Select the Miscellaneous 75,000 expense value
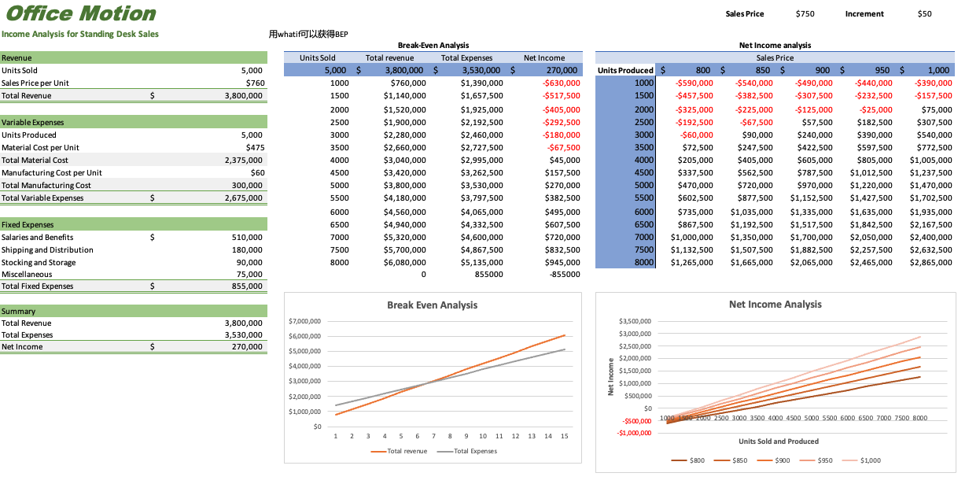 click(249, 275)
